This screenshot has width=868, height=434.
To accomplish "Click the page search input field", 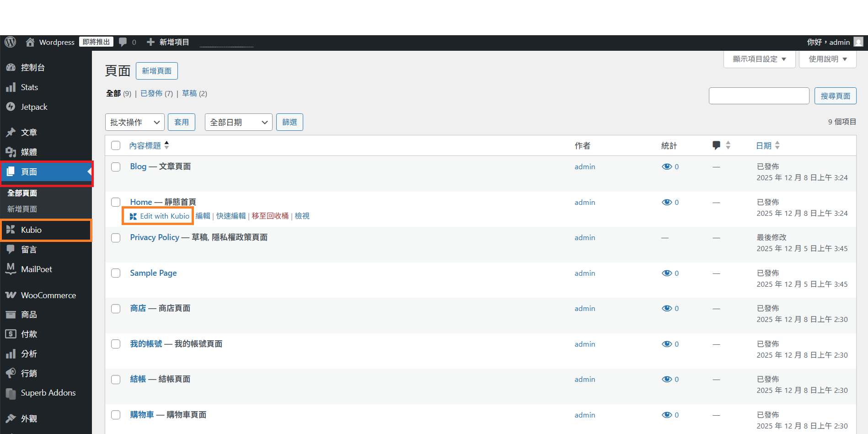I will [x=759, y=96].
